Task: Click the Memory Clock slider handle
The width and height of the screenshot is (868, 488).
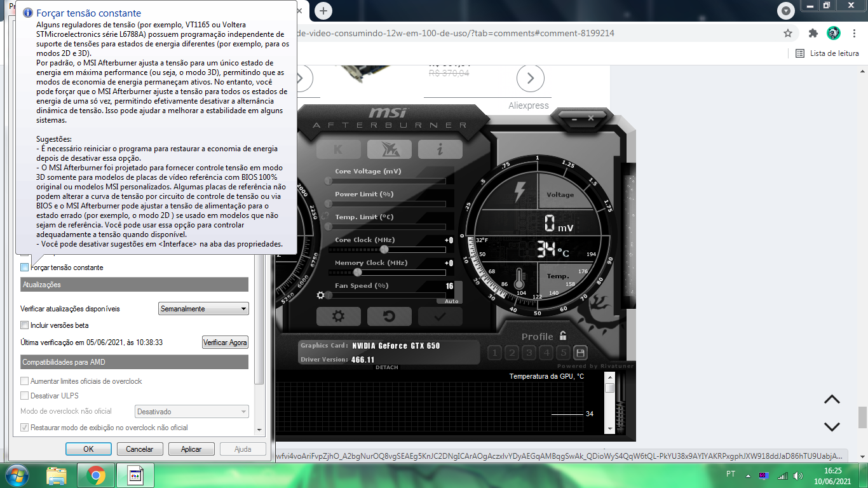Action: [358, 273]
